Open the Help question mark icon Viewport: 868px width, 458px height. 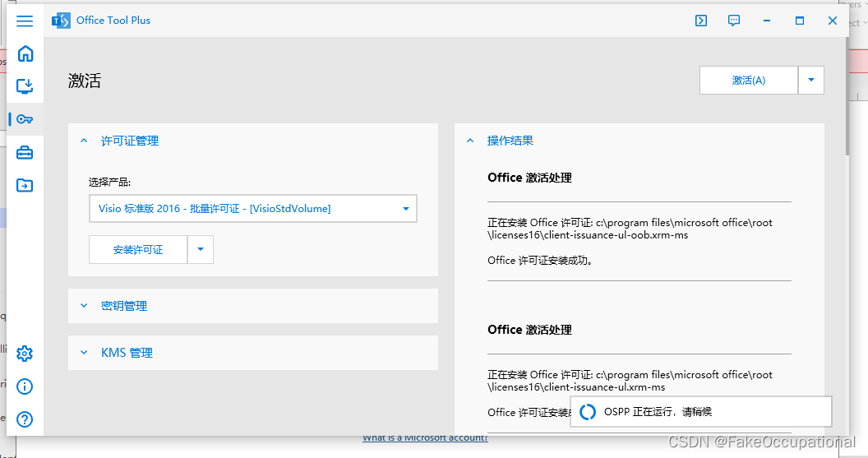[25, 419]
